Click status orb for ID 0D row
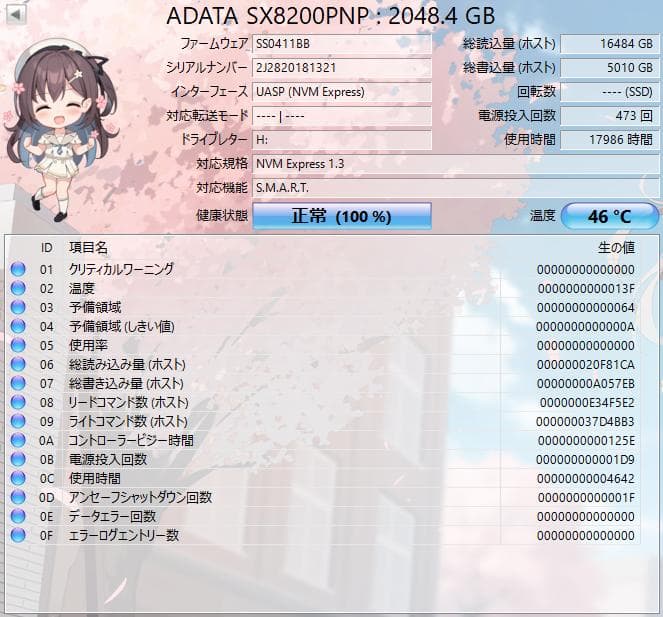This screenshot has width=663, height=617. pos(18,497)
